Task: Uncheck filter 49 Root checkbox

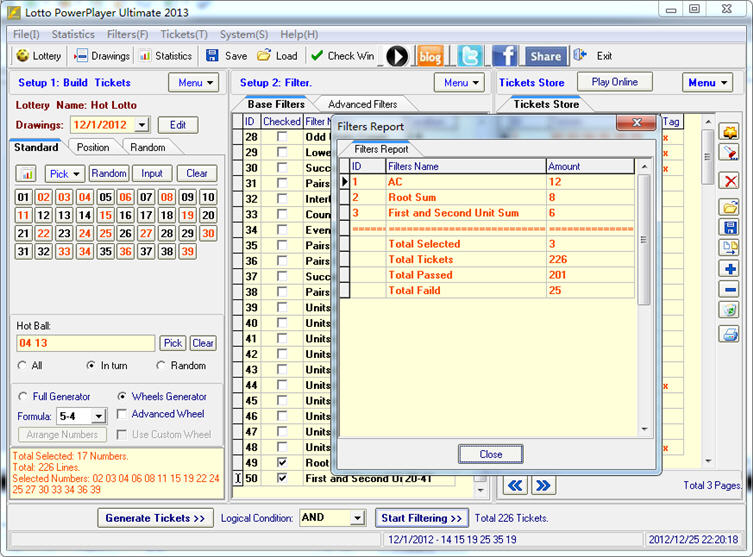Action: [282, 462]
